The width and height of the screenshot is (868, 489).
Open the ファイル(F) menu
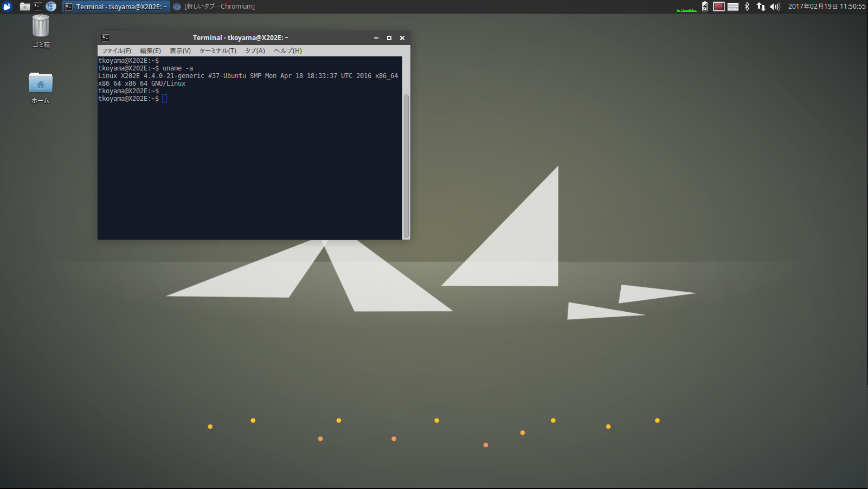click(117, 50)
